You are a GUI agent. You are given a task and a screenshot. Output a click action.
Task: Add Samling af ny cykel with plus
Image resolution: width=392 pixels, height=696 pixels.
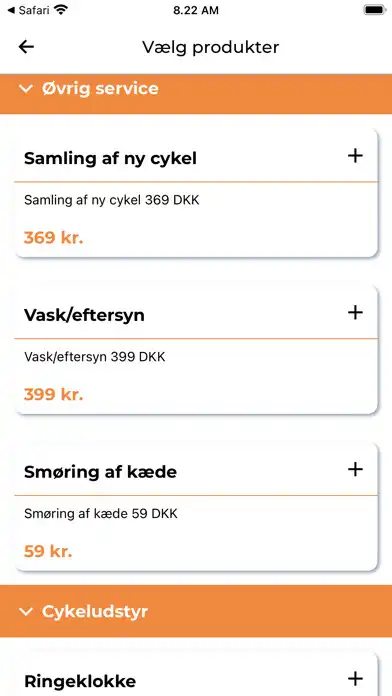[x=355, y=156]
